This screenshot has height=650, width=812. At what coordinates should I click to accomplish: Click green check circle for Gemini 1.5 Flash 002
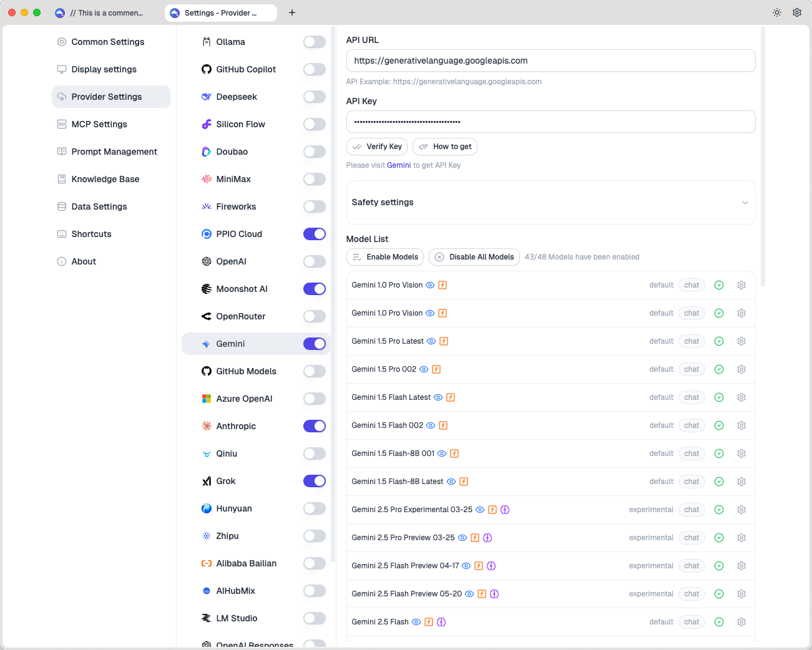pos(719,425)
